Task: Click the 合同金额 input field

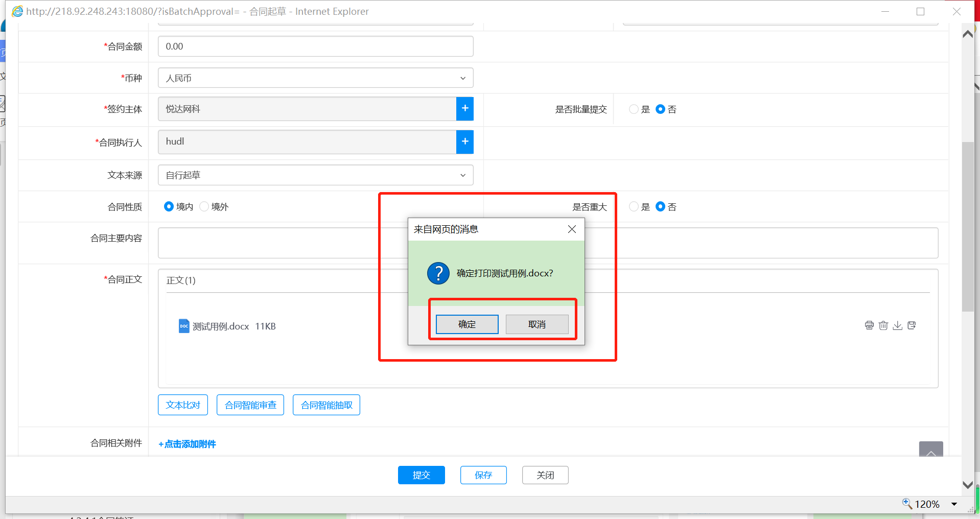Action: (315, 46)
